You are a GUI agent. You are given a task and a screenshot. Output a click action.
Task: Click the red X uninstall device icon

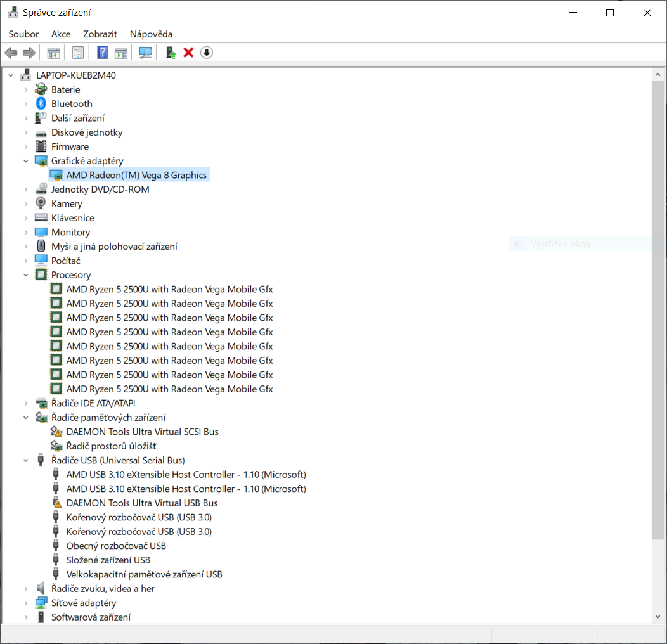pyautogui.click(x=188, y=53)
